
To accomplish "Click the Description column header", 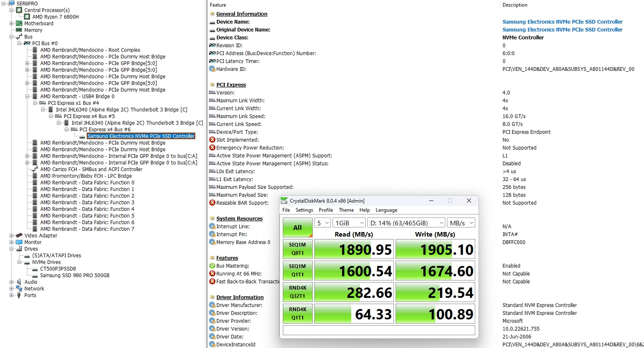I will click(x=515, y=5).
